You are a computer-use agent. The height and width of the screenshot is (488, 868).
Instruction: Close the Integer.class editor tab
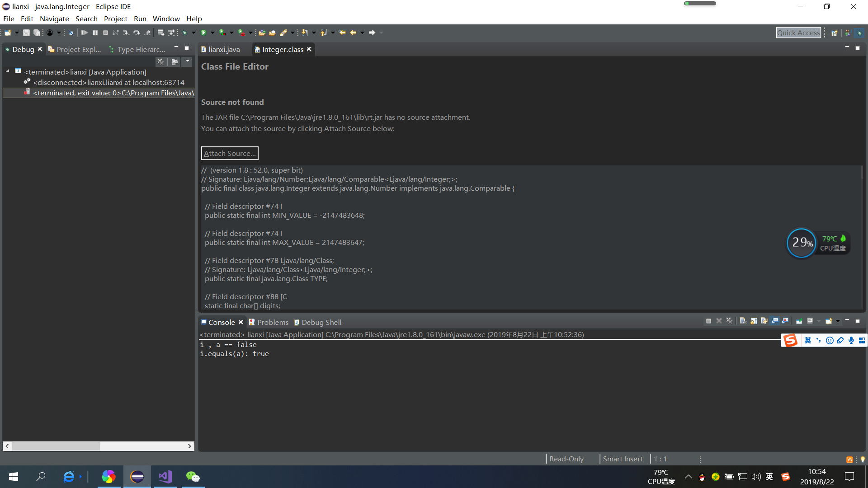(309, 49)
